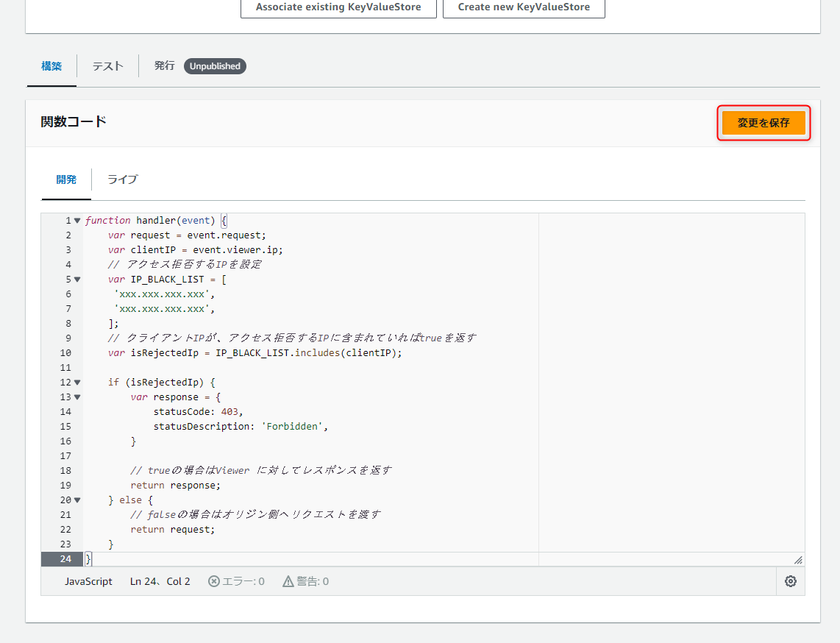Image resolution: width=840 pixels, height=643 pixels.
Task: Collapse the if block at line 12
Action: tap(76, 382)
